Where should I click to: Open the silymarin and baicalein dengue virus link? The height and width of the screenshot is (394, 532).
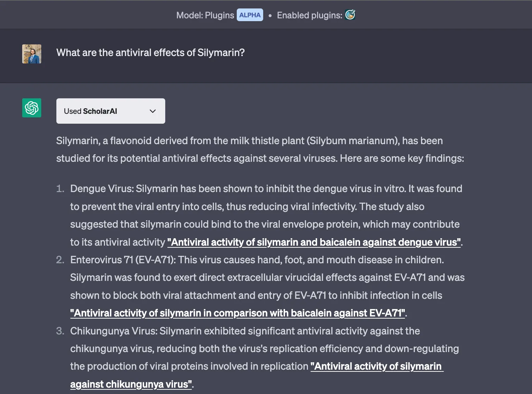coord(314,242)
